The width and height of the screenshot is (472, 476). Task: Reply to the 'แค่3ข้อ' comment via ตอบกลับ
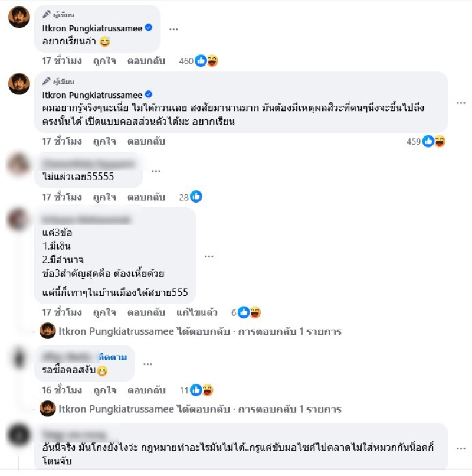[x=146, y=312]
